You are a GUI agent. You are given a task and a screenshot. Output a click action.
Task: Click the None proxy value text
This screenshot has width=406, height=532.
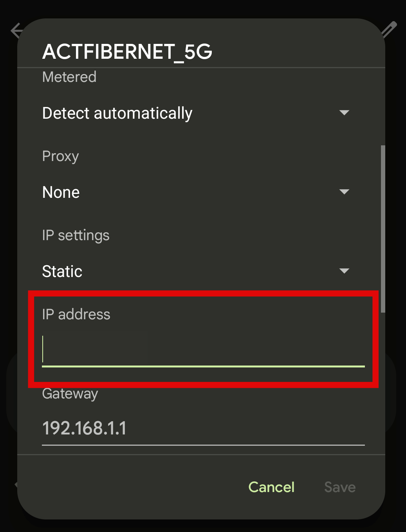tap(61, 192)
